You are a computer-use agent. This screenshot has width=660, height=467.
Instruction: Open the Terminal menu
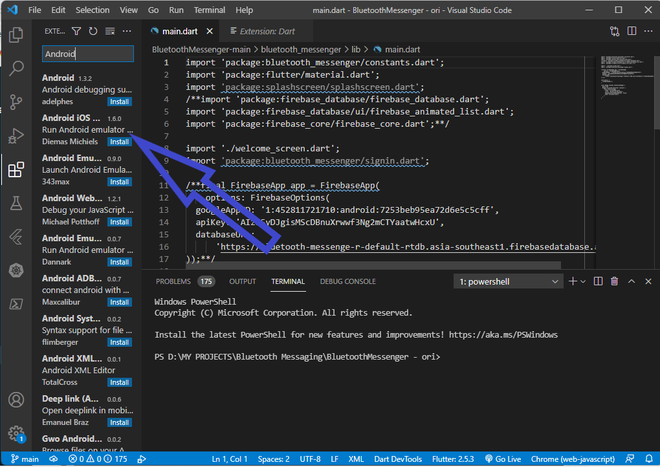pos(209,10)
